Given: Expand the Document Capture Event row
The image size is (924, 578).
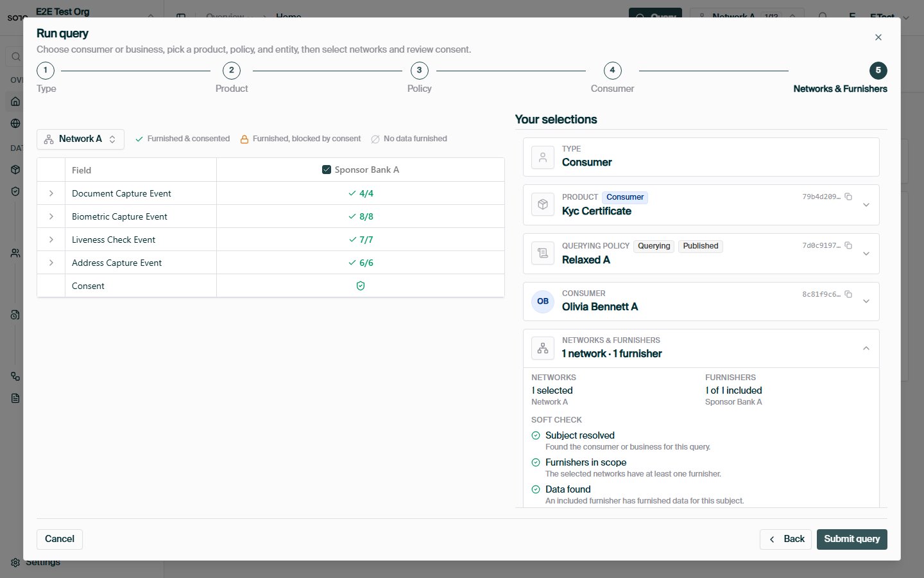Looking at the screenshot, I should [51, 193].
